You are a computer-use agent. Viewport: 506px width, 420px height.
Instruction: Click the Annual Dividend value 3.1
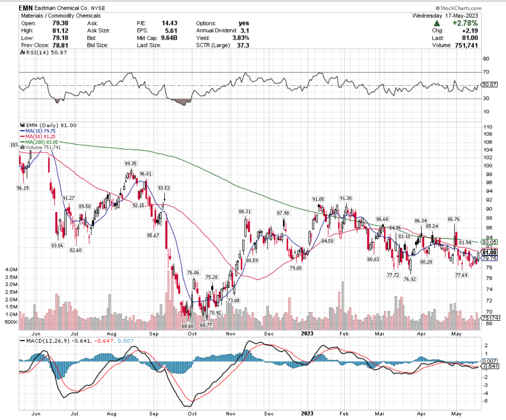[245, 31]
